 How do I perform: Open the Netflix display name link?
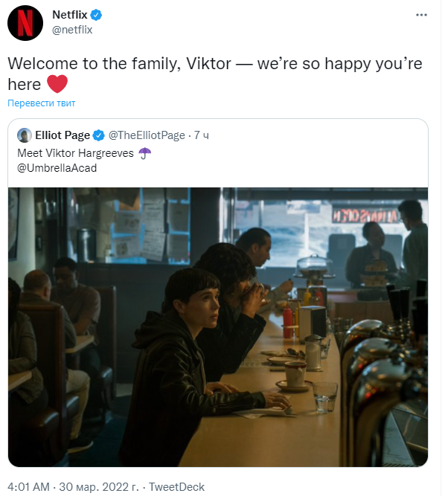click(70, 15)
